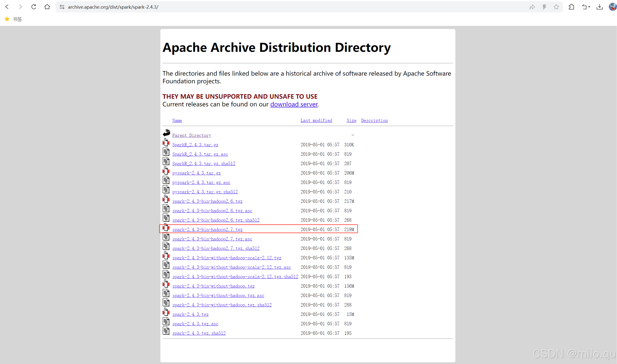Bookmark this page with star icon

click(x=556, y=7)
